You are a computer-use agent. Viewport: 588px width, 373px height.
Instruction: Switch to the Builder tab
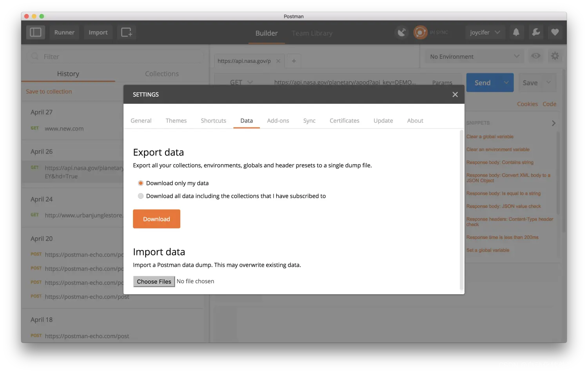coord(267,33)
